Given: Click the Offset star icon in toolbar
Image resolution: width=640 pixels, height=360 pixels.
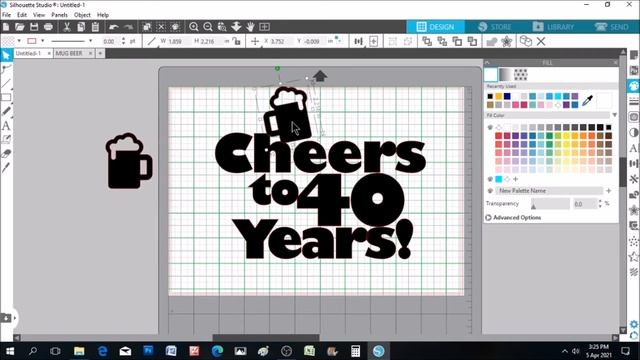Looking at the screenshot, I should [x=507, y=41].
